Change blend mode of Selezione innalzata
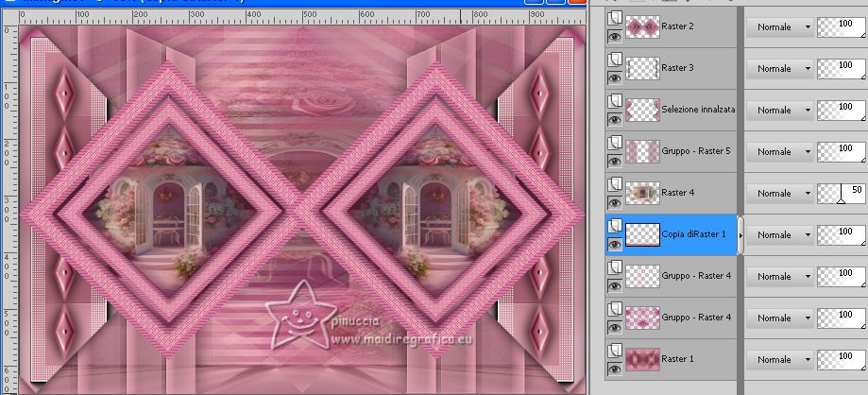 click(779, 110)
